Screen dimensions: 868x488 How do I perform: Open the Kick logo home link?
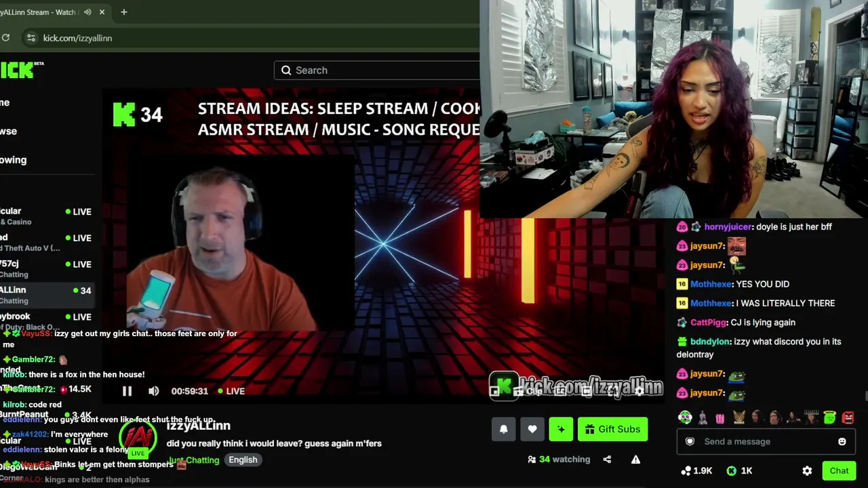click(18, 70)
